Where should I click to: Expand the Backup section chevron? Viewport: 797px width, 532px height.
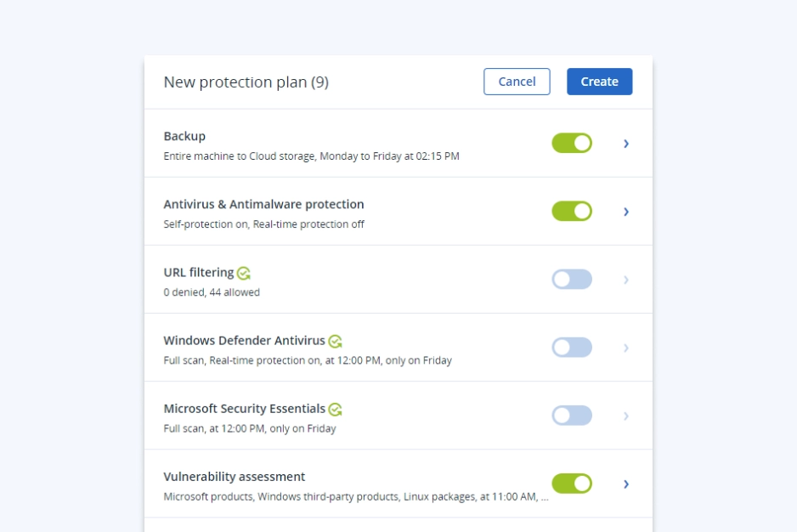pyautogui.click(x=626, y=144)
